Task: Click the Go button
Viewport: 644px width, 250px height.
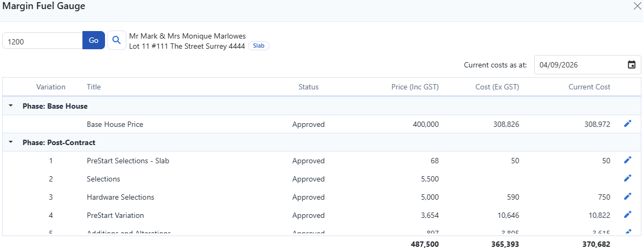Action: [94, 40]
